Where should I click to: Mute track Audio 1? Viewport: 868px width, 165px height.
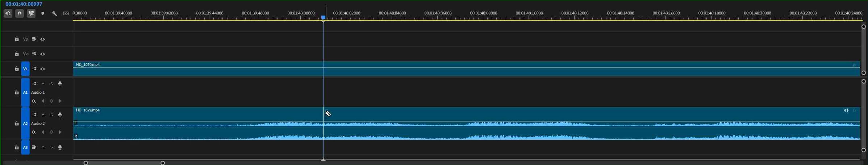point(43,84)
